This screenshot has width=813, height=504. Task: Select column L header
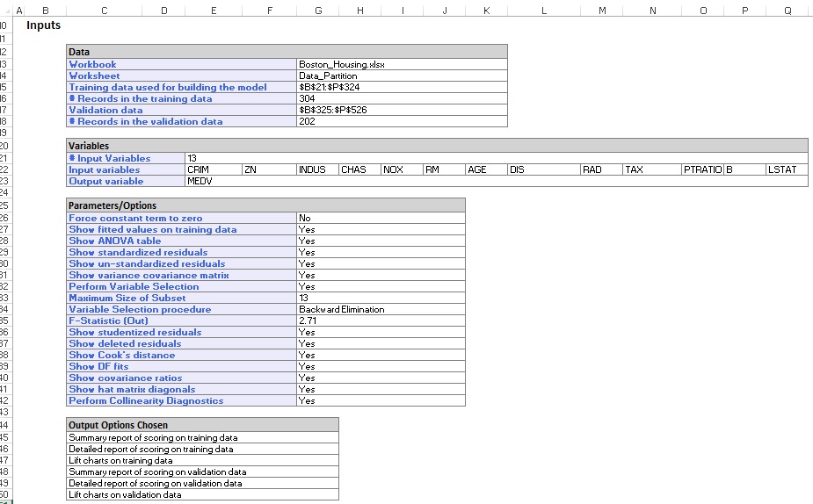tap(543, 10)
